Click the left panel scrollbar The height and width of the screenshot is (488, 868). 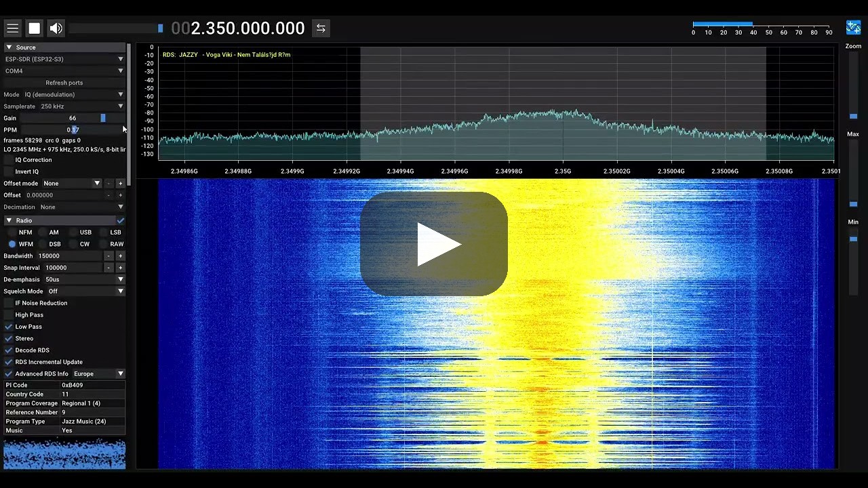click(x=129, y=115)
